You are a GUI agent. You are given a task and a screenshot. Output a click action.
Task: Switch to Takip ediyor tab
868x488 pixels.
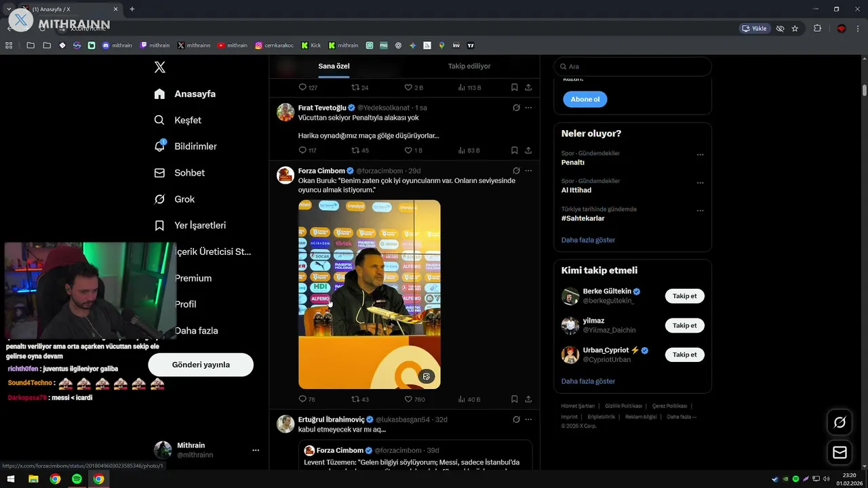[469, 66]
